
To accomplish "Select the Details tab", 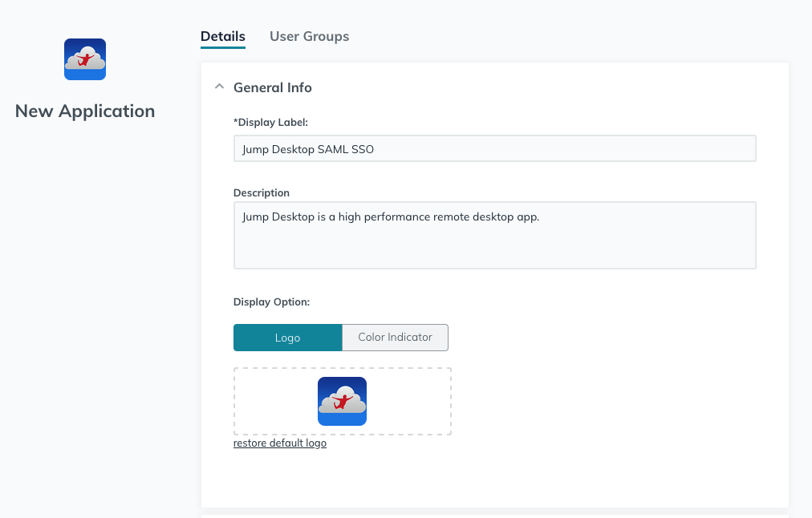I will pyautogui.click(x=223, y=36).
